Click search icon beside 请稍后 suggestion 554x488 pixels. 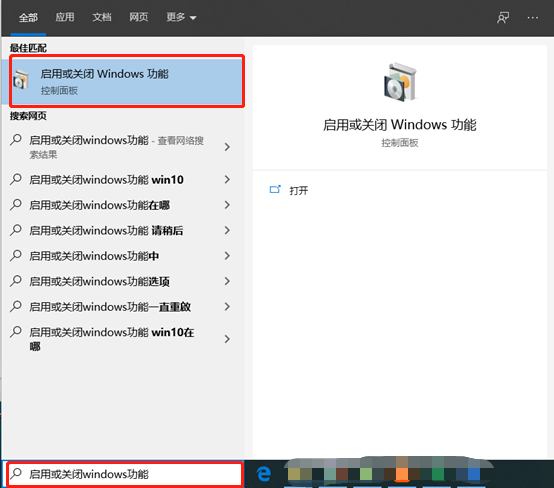(x=16, y=230)
